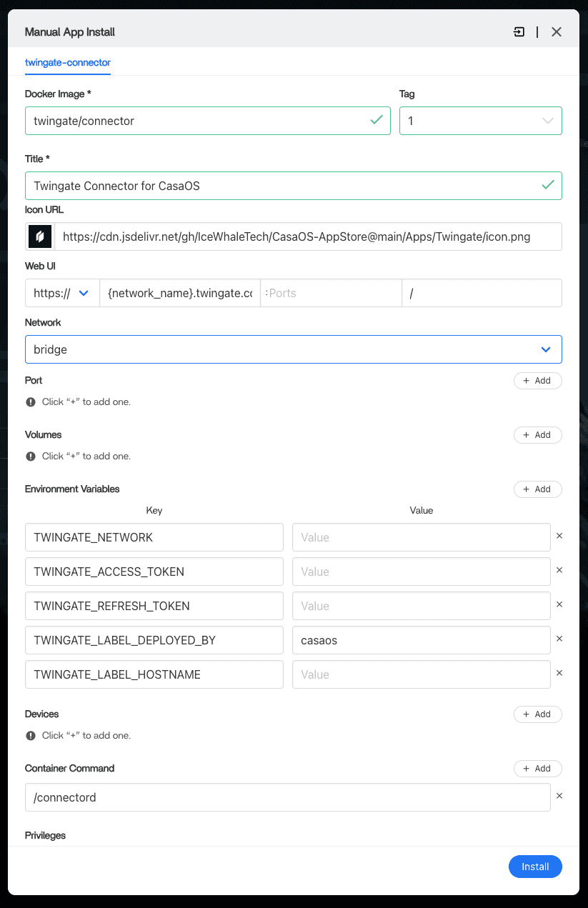Switch to the twingate-connector tab
This screenshot has height=908, width=588.
(x=68, y=63)
